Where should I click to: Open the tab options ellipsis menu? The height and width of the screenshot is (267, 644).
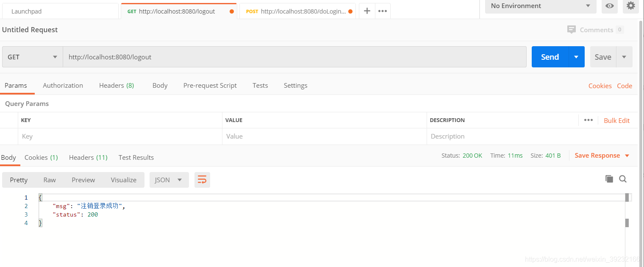click(x=383, y=11)
